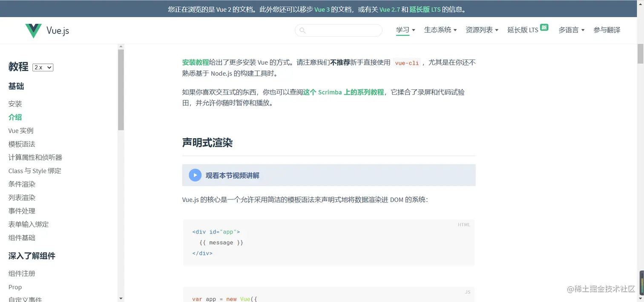Open 模板语法 in sidebar

(22, 144)
